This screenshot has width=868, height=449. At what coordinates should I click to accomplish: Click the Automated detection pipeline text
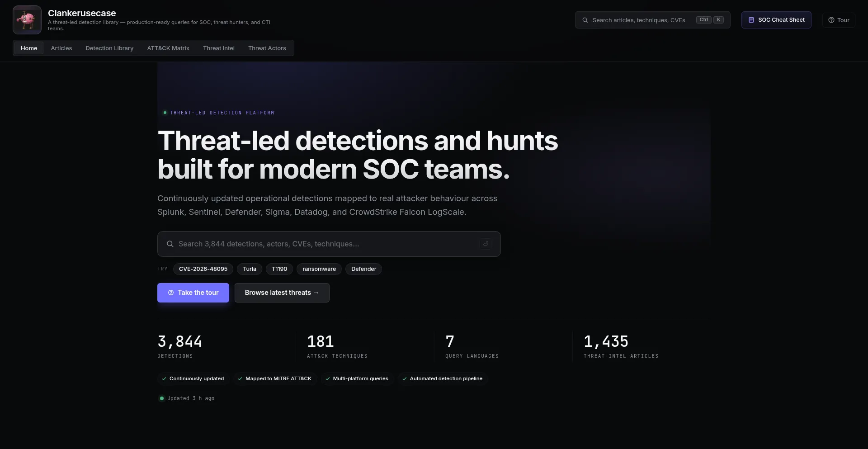(x=446, y=379)
